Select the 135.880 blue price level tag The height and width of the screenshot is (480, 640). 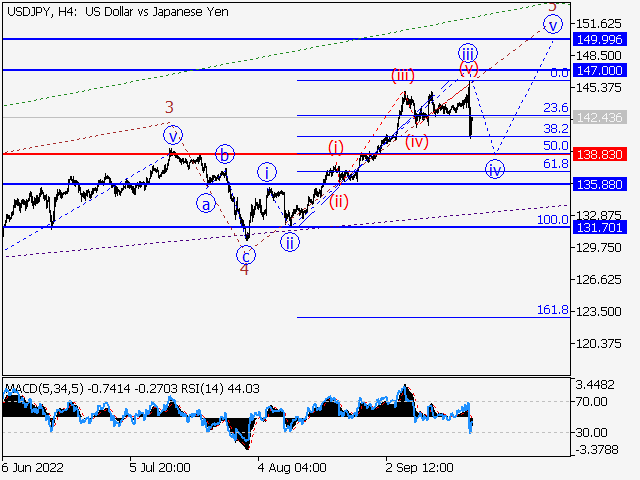point(599,184)
